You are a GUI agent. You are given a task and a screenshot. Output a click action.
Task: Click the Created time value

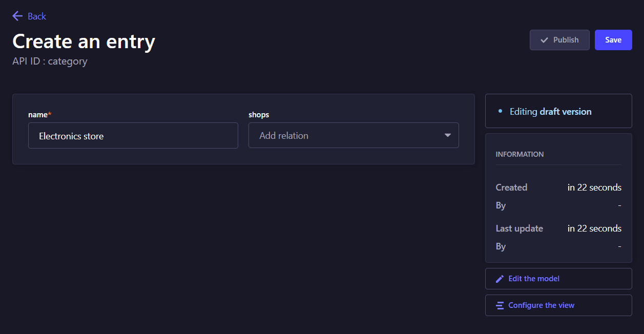pos(594,187)
